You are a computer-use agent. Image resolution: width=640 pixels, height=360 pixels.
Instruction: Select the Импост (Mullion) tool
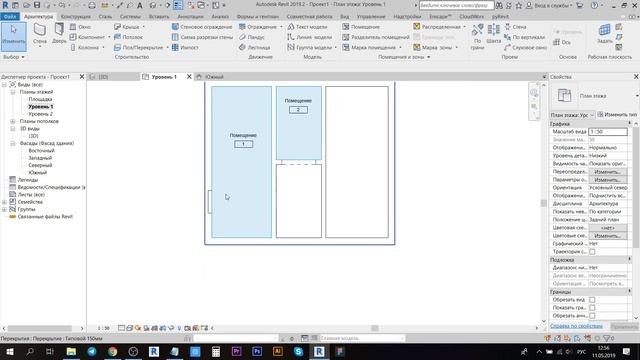185,47
